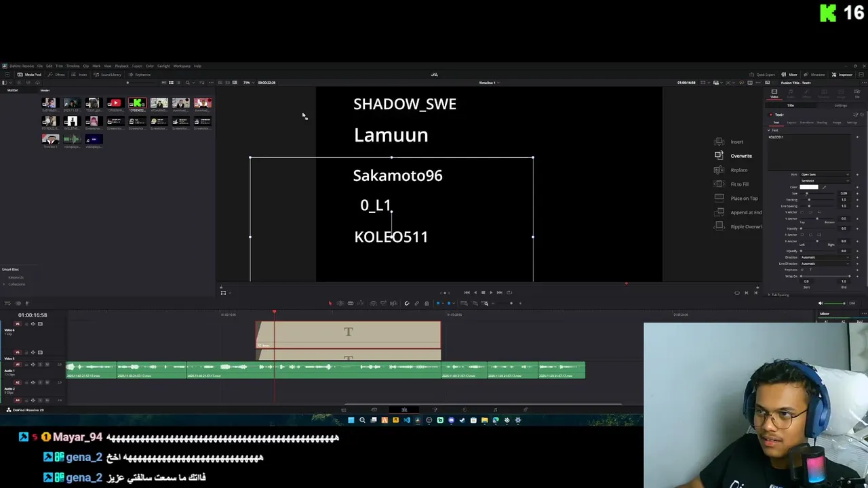The image size is (868, 488).
Task: Open Windows taskbar search
Action: [x=362, y=420]
